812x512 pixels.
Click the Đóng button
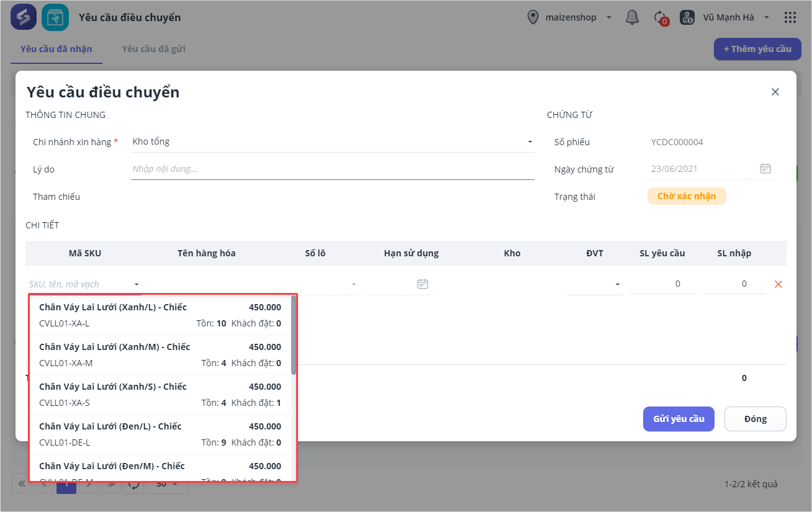coord(755,419)
